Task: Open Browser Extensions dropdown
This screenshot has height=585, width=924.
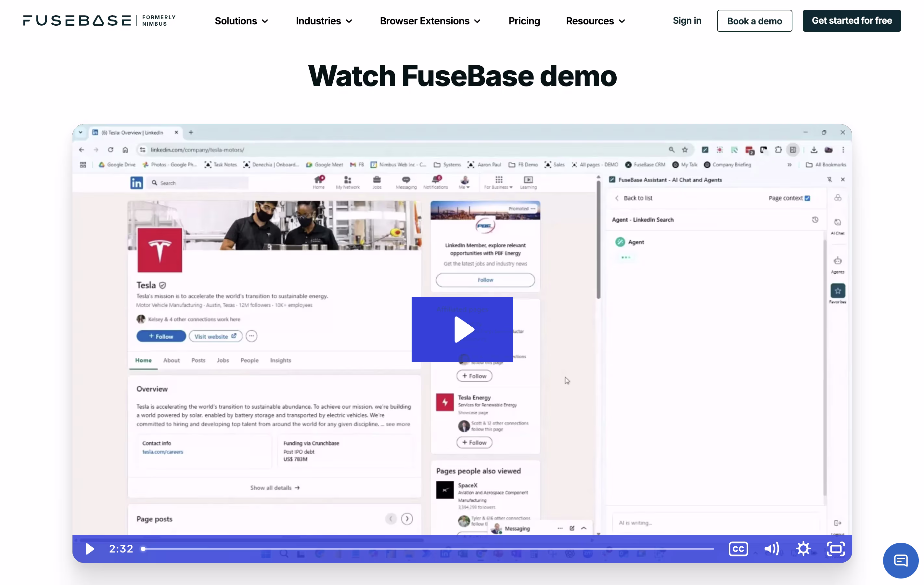Action: [x=430, y=21]
